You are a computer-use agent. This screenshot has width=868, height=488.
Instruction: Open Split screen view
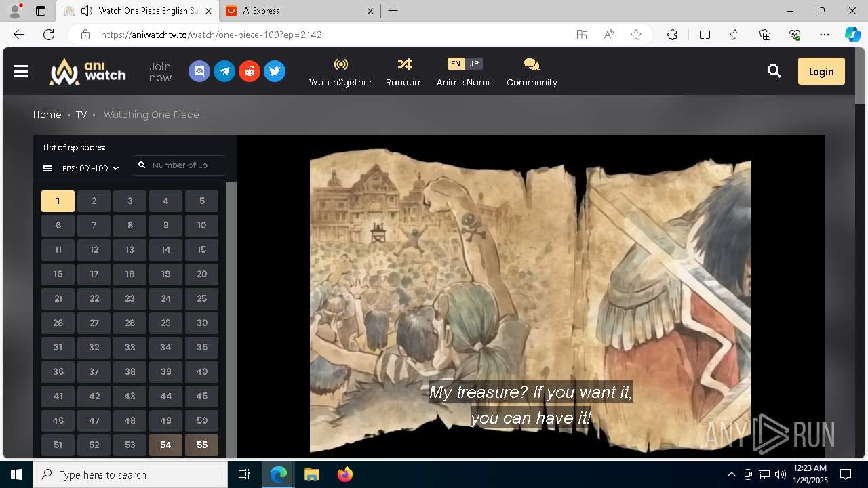pos(705,35)
